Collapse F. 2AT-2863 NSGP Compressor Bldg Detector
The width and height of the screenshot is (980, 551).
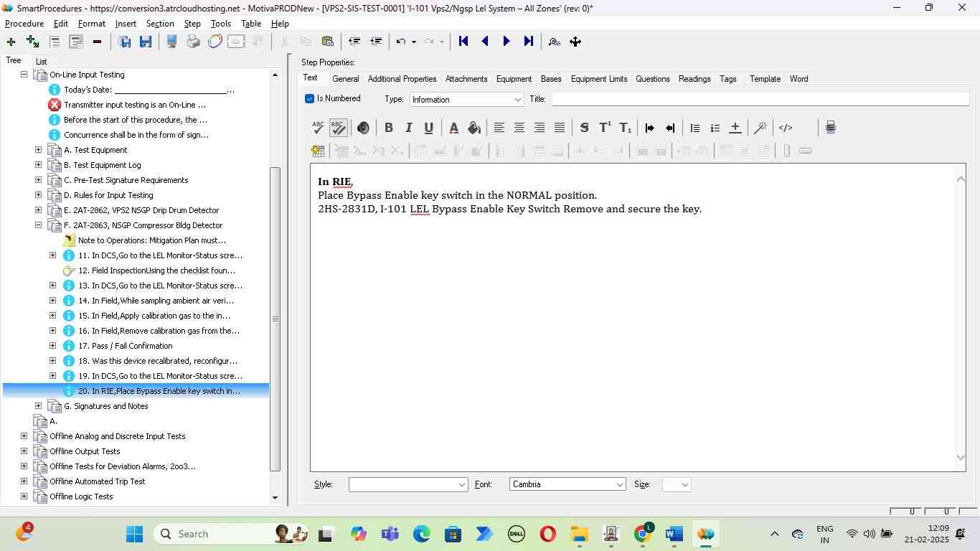click(38, 225)
